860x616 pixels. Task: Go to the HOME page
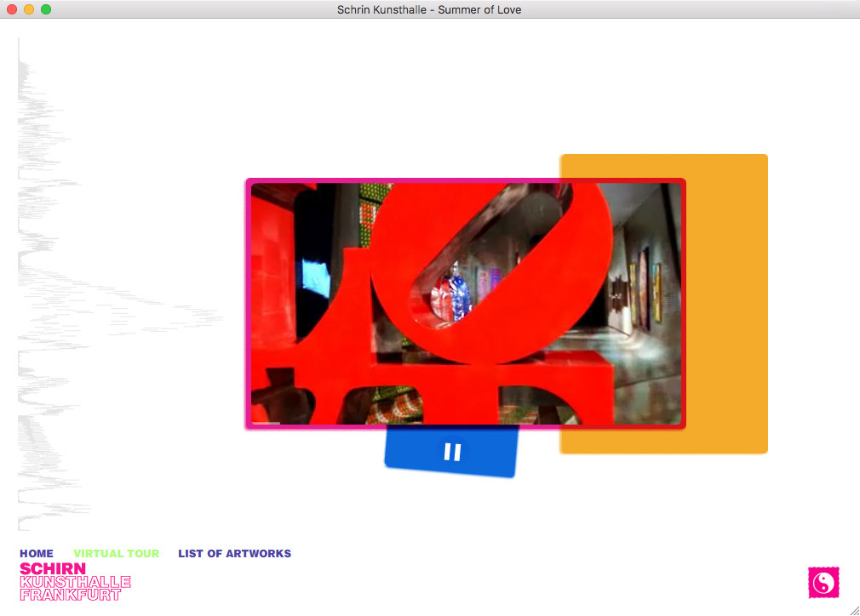[37, 554]
